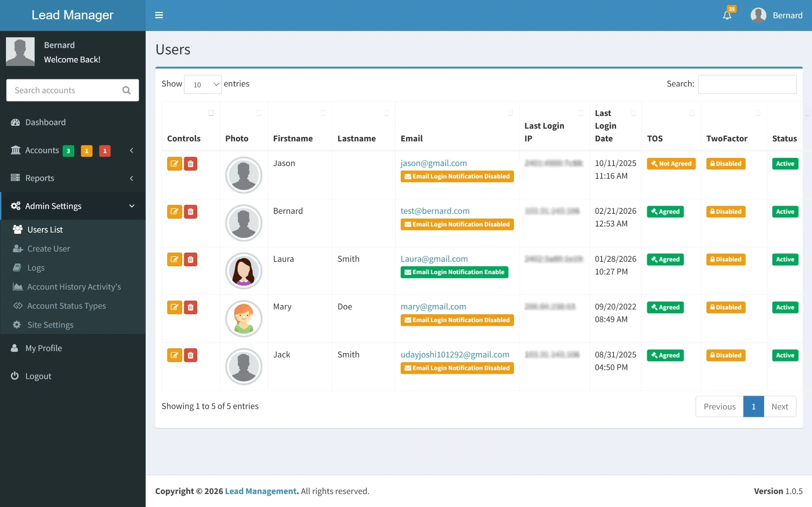The height and width of the screenshot is (507, 812).
Task: Sort by the TOS column toggle
Action: click(692, 113)
